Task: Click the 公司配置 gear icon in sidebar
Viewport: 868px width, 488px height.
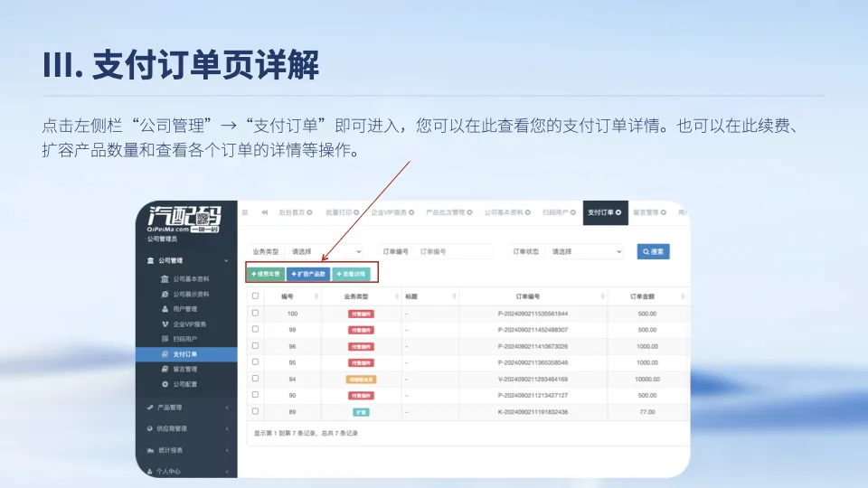Action: tap(165, 384)
